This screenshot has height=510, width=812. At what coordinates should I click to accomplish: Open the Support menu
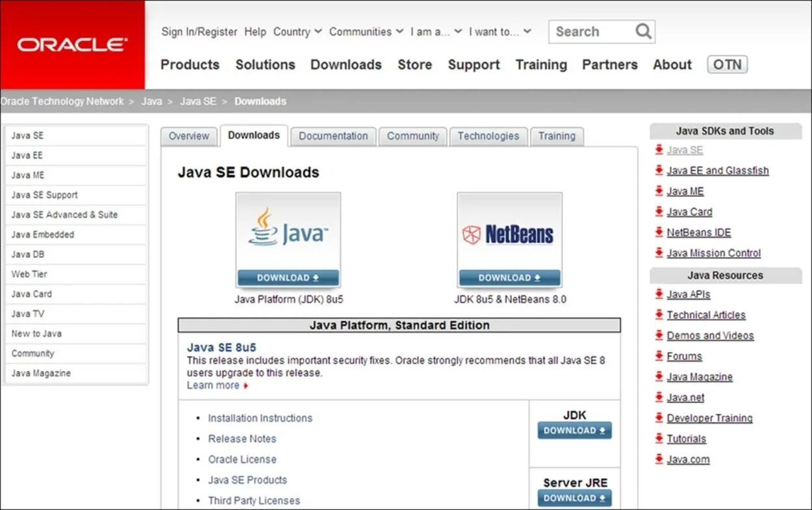click(x=474, y=64)
